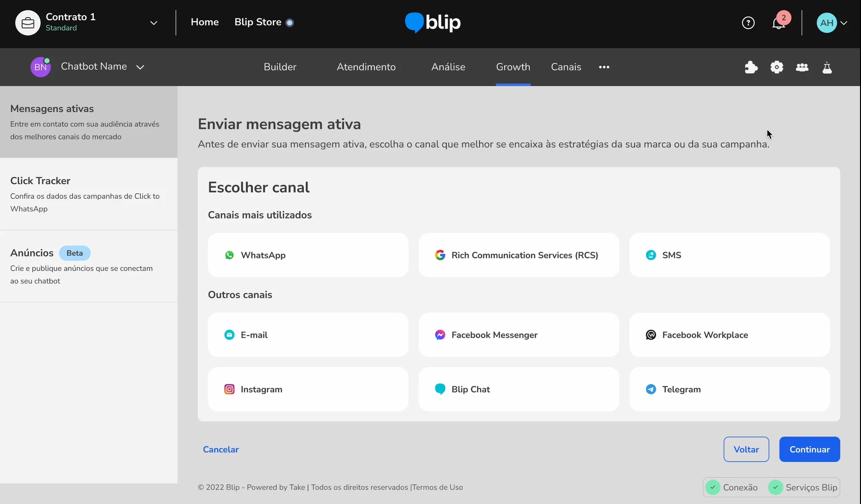The height and width of the screenshot is (504, 861).
Task: Go to Home in top bar
Action: point(205,22)
